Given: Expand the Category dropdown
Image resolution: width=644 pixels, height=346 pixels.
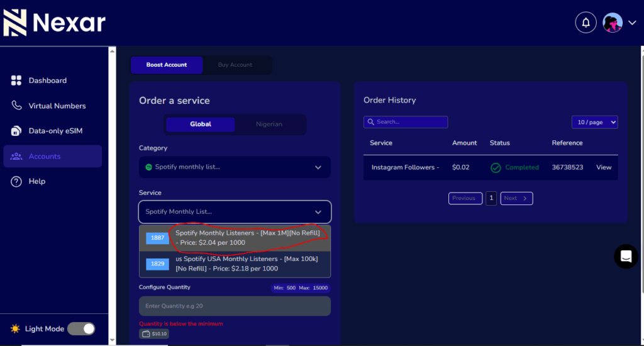Looking at the screenshot, I should coord(235,167).
